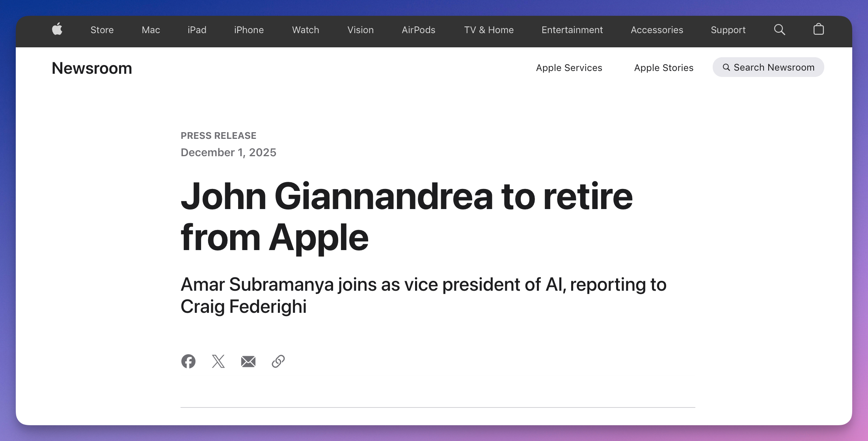This screenshot has height=441, width=868.
Task: Click the Search Newsroom input field
Action: tap(768, 67)
